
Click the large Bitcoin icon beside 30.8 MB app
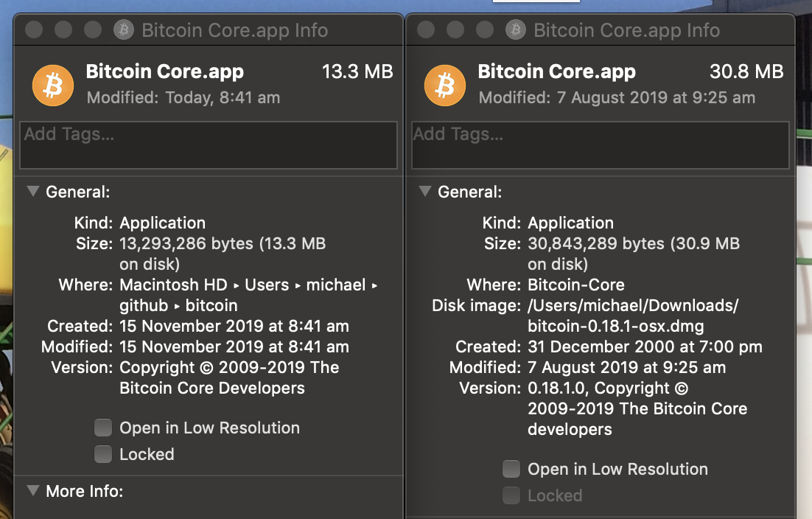(445, 85)
